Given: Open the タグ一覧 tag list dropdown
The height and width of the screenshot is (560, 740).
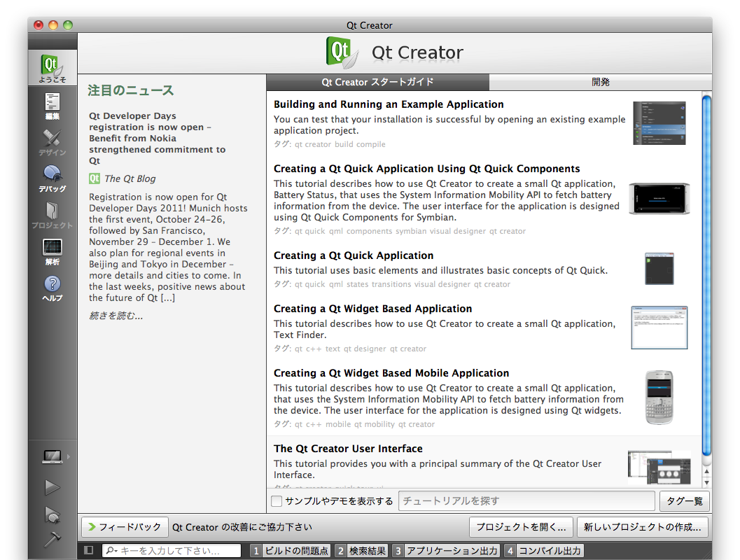Looking at the screenshot, I should tap(684, 501).
